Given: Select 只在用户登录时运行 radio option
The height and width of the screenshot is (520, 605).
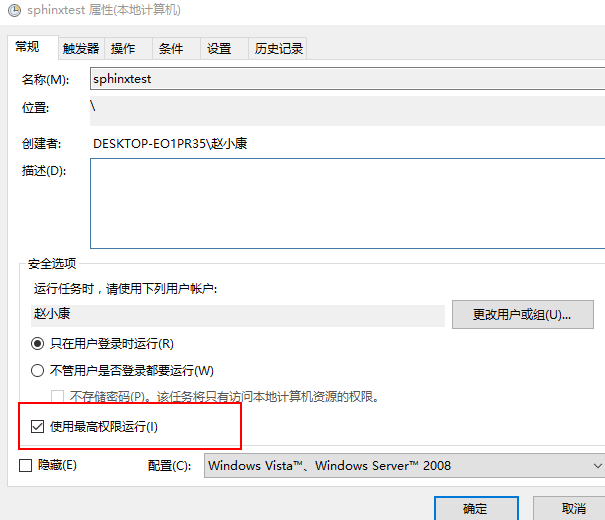Looking at the screenshot, I should 38,343.
